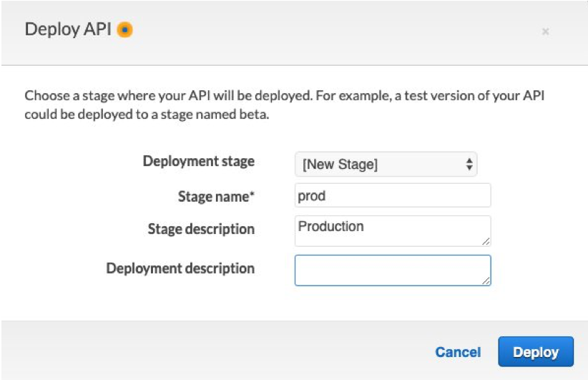This screenshot has width=588, height=380.
Task: Click the Stage description label
Action: [200, 230]
